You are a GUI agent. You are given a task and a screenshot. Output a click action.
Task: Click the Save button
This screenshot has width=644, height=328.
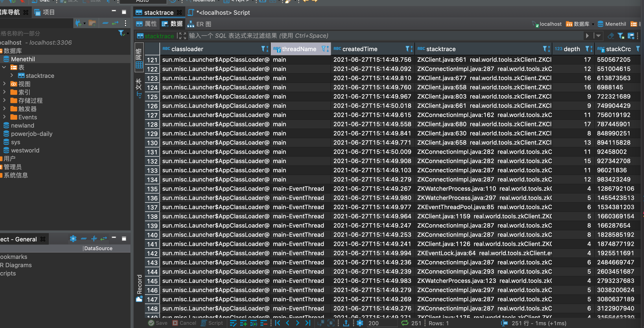point(158,323)
